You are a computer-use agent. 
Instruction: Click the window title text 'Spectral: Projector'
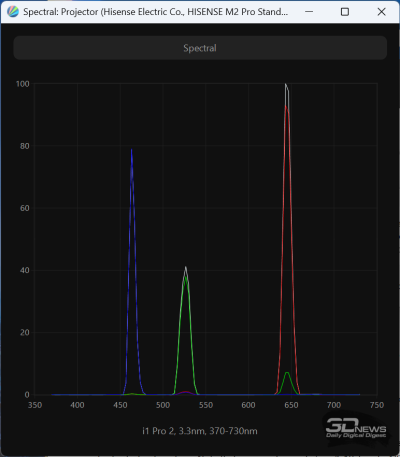(61, 12)
